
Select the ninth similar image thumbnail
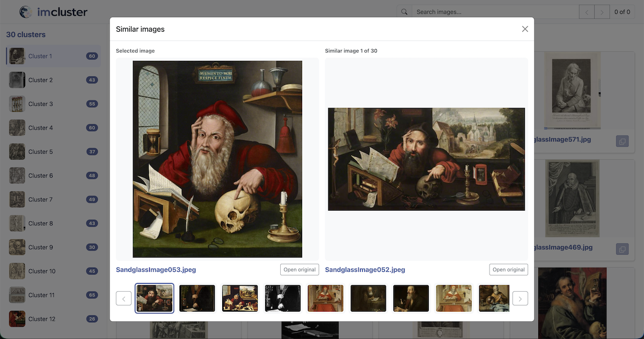coord(494,298)
